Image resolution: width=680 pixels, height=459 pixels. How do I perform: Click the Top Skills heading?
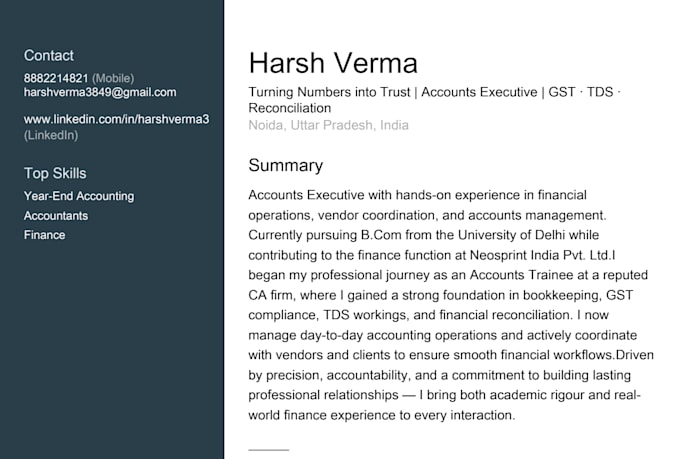(x=55, y=174)
